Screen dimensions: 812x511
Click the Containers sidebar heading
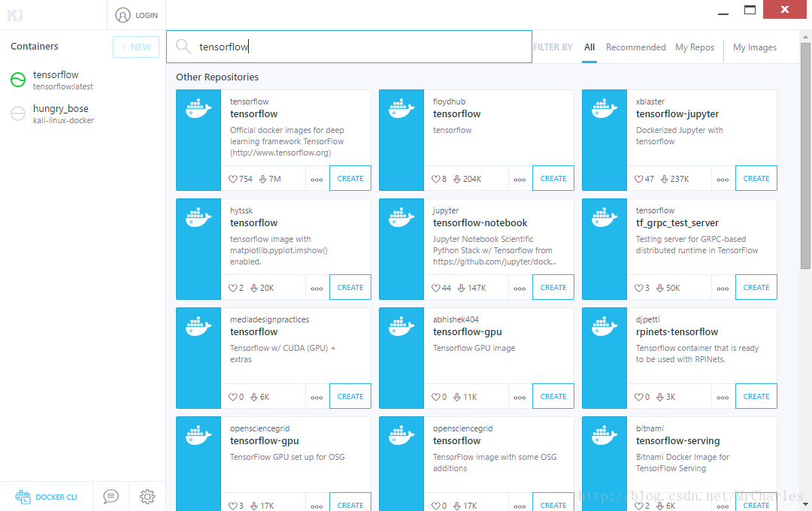coord(34,46)
